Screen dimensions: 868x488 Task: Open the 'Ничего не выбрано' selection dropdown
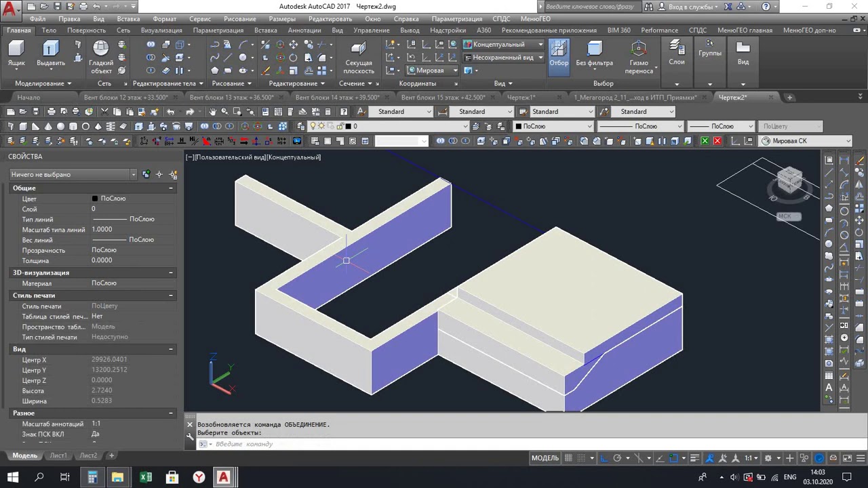(x=73, y=174)
